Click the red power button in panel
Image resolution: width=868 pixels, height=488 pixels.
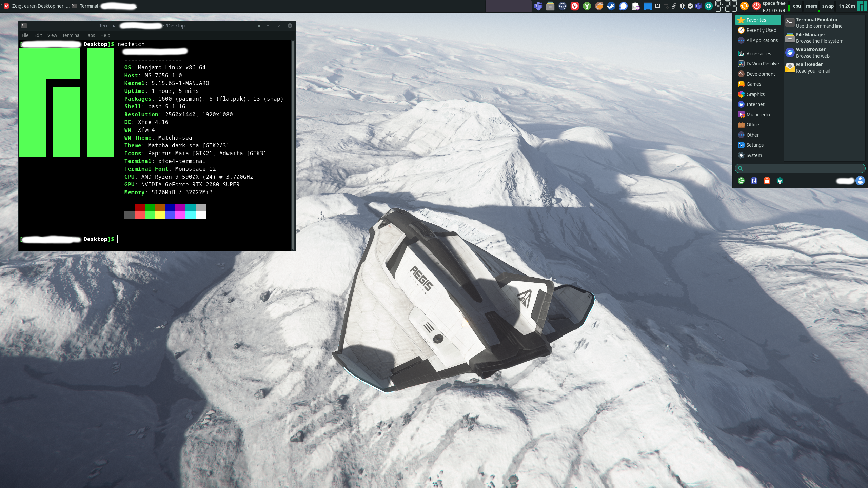(756, 6)
